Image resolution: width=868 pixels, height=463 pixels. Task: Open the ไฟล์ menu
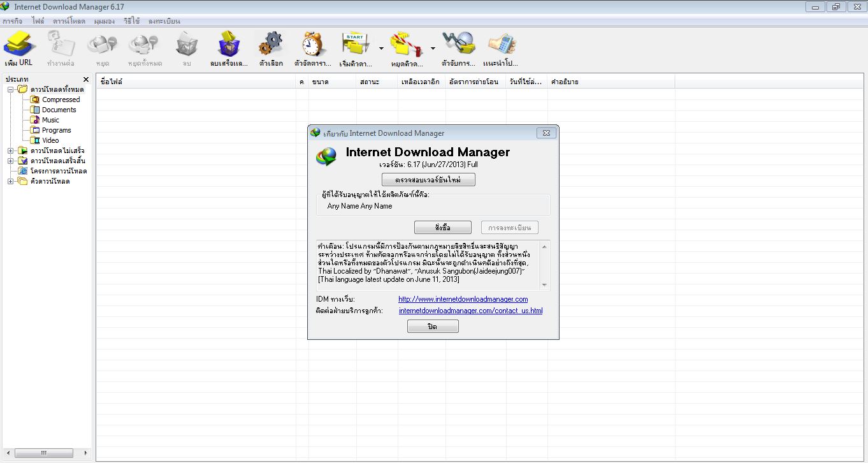tap(38, 21)
